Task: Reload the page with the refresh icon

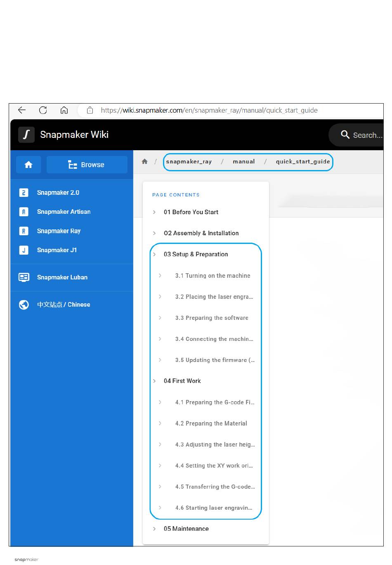Action: coord(43,110)
